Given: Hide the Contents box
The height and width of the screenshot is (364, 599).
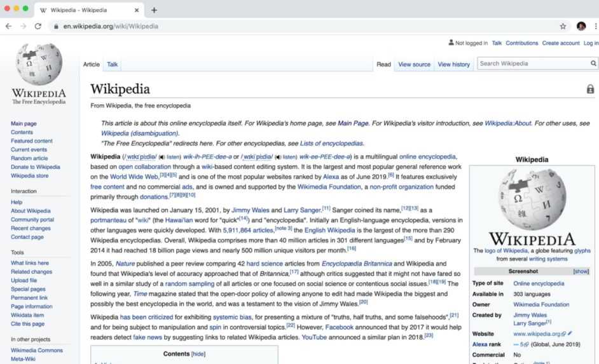Looking at the screenshot, I should tap(198, 354).
